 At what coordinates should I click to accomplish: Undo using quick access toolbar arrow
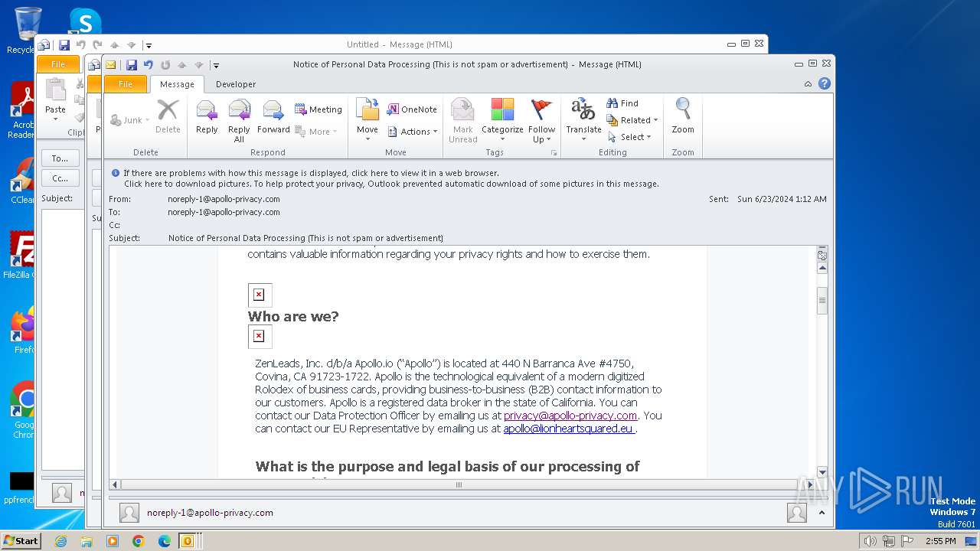(149, 65)
